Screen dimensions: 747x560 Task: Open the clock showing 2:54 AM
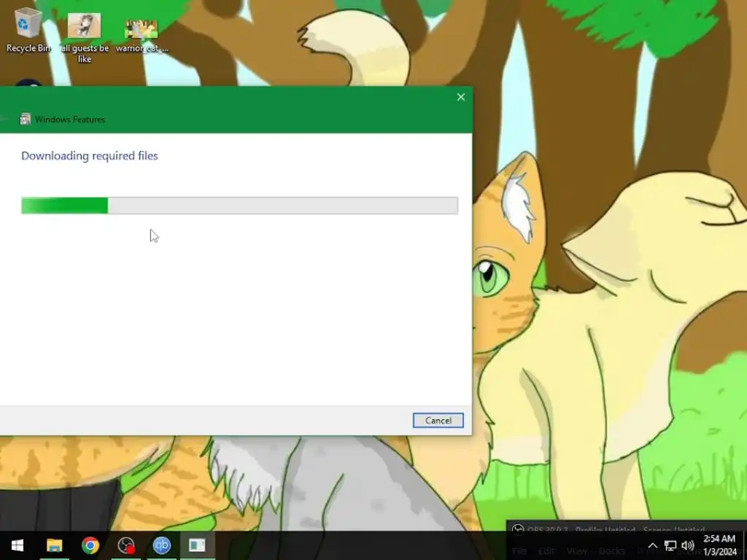[x=720, y=545]
